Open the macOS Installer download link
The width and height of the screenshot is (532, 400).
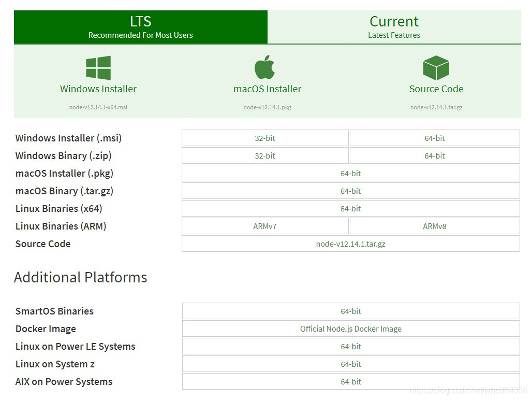pyautogui.click(x=268, y=89)
